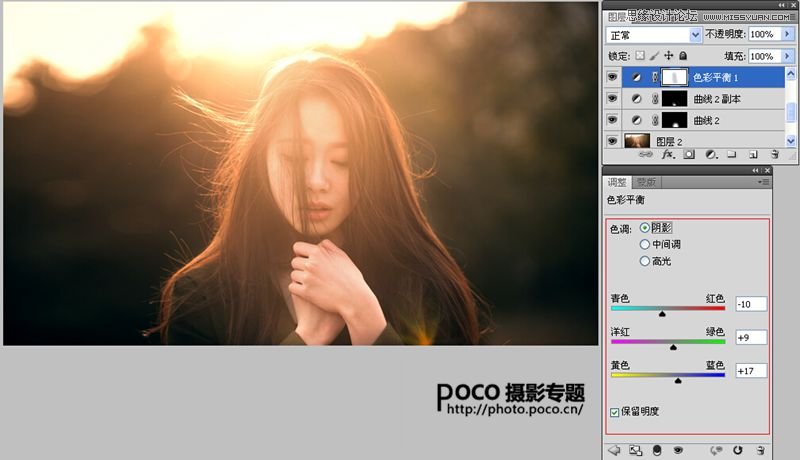Adjust the 青色-红色 slider handle
This screenshot has width=800, height=460.
coord(662,314)
